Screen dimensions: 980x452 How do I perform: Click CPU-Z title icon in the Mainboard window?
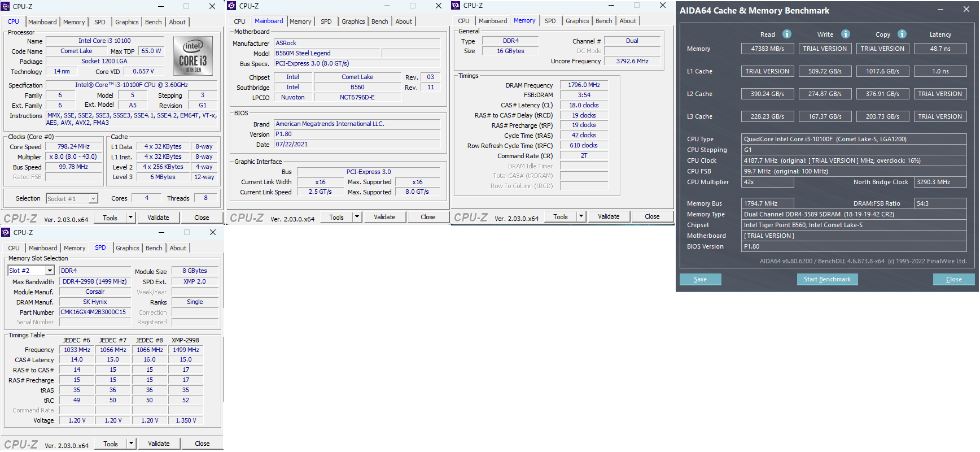(x=233, y=6)
